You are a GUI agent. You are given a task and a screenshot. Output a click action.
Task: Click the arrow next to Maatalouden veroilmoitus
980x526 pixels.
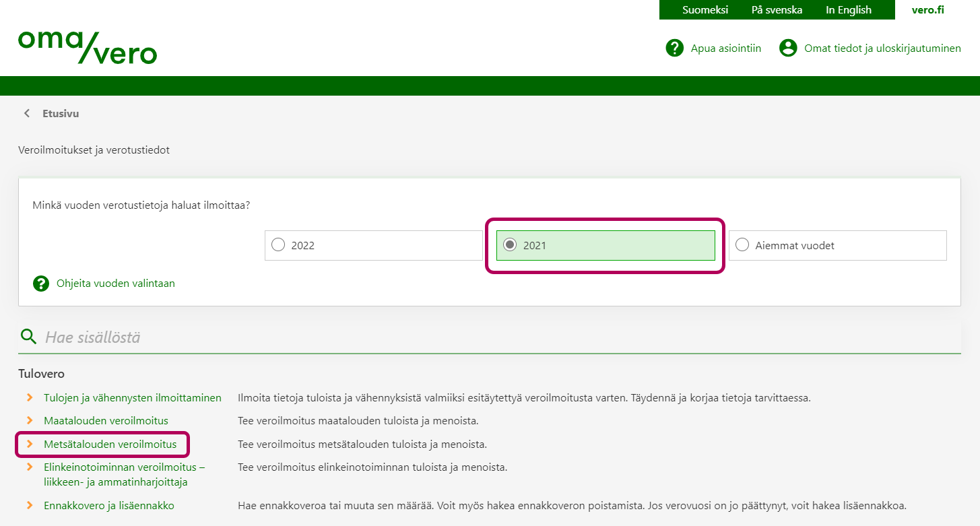coord(30,421)
